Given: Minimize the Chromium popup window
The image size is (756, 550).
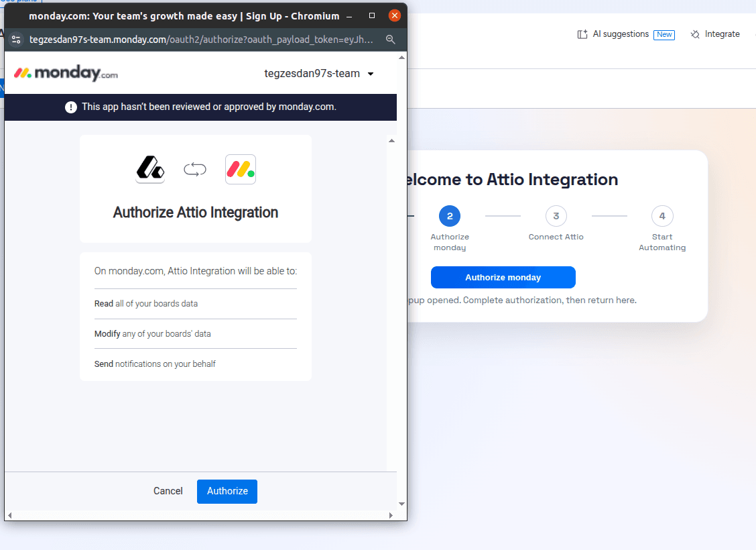Looking at the screenshot, I should [349, 16].
